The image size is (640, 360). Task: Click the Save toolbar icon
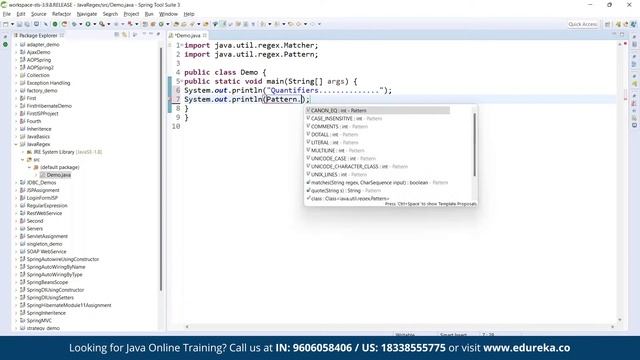pyautogui.click(x=19, y=24)
